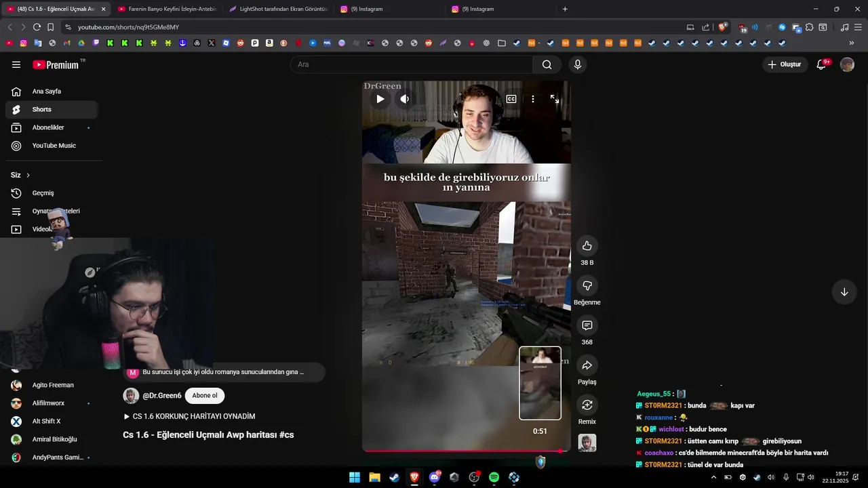This screenshot has height=488, width=868.
Task: Go to next Short with down arrow
Action: click(x=844, y=292)
